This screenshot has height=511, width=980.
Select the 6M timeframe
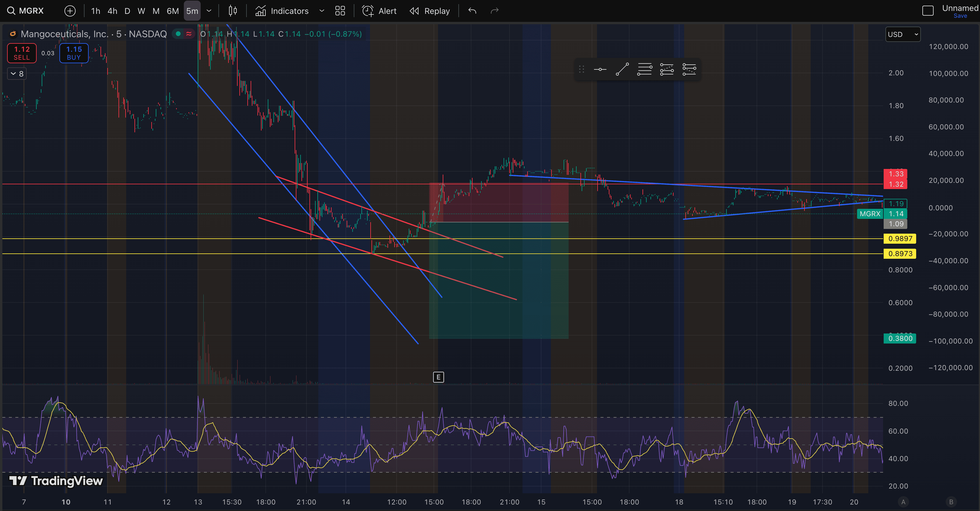173,11
